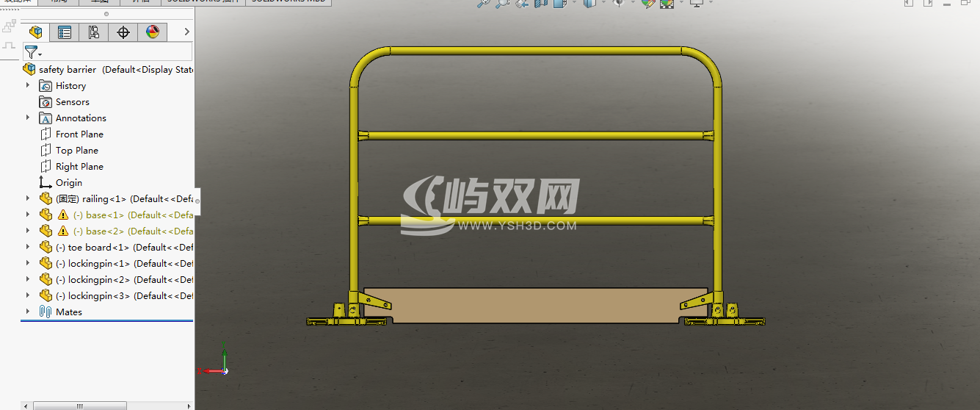
Task: Switch to the ConfigurationManager tab
Action: point(94,32)
